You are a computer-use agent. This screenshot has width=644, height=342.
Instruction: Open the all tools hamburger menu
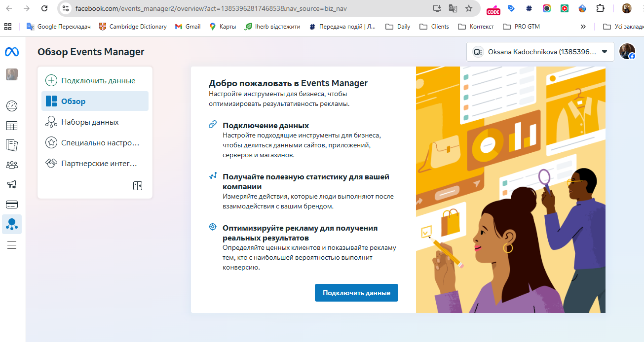click(12, 245)
